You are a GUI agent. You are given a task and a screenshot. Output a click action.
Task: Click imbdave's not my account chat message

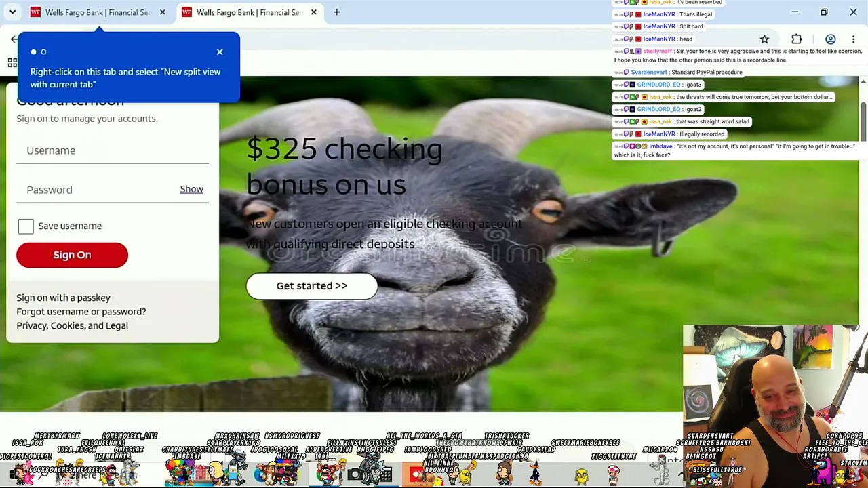point(734,150)
